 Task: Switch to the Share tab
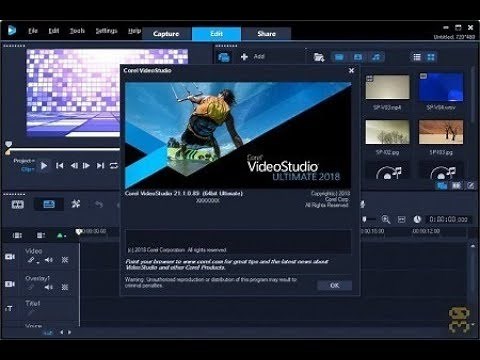(266, 34)
